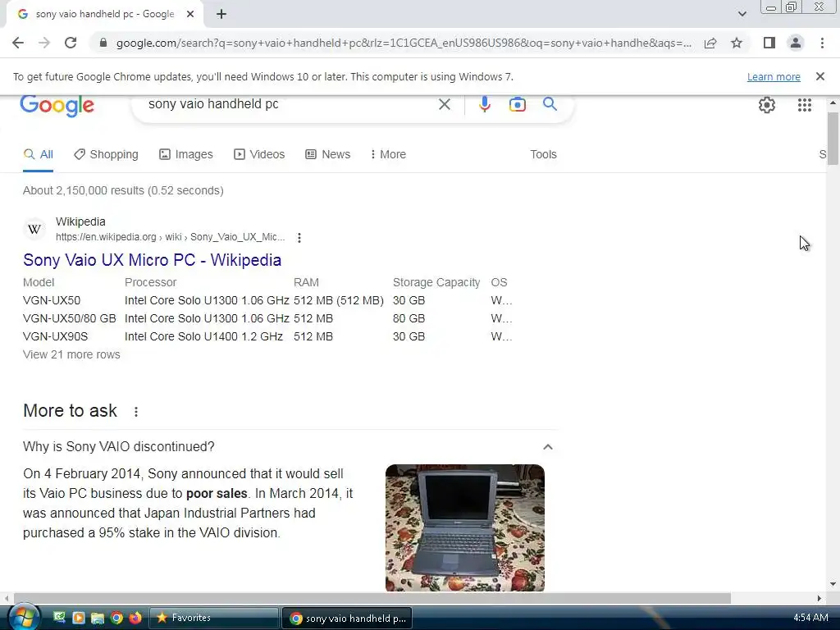The height and width of the screenshot is (630, 840).
Task: Reload the current page
Action: pyautogui.click(x=71, y=43)
